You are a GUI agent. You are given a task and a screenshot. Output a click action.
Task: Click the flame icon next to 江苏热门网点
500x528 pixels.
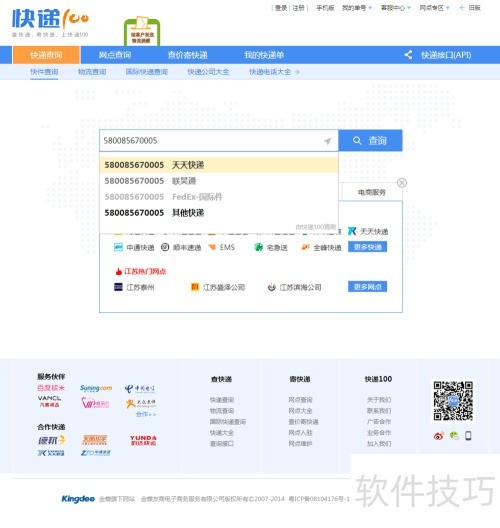(x=118, y=271)
